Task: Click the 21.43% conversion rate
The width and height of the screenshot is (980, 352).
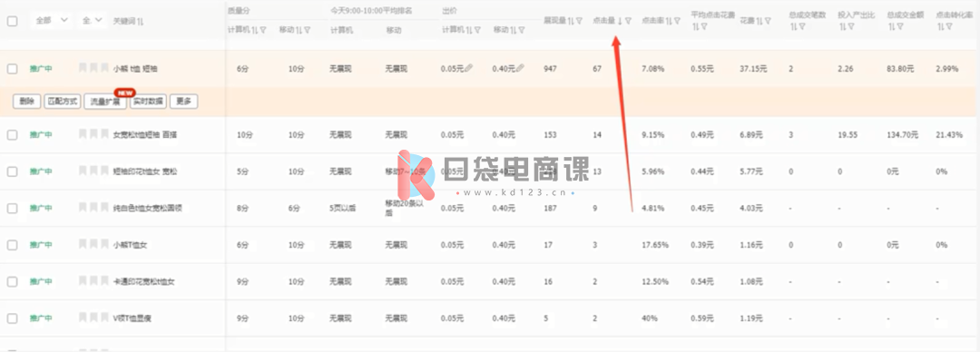Action: [949, 134]
